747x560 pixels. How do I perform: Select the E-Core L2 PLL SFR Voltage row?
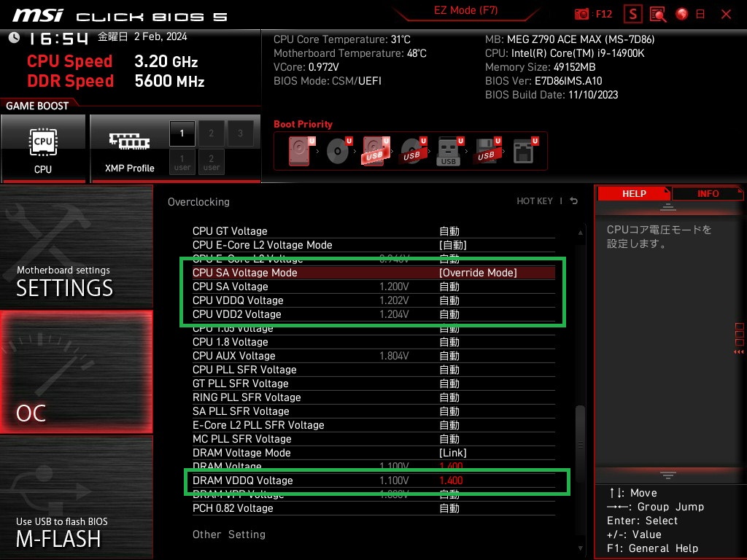pos(373,425)
